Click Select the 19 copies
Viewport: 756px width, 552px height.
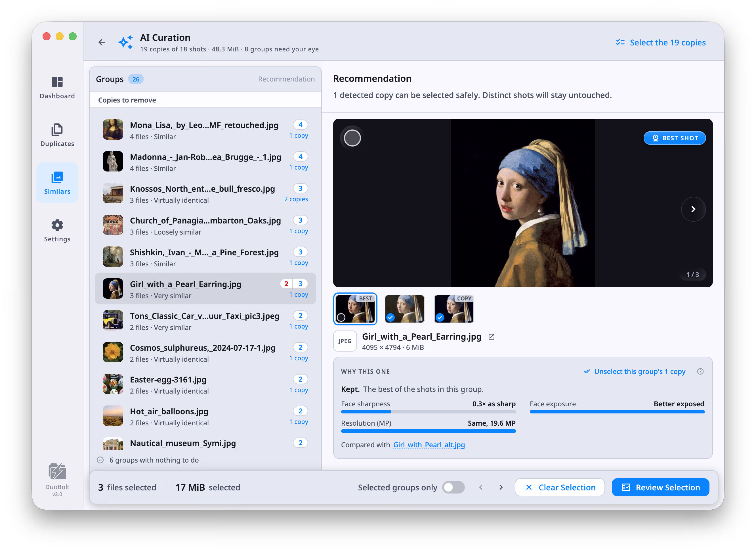coord(660,42)
